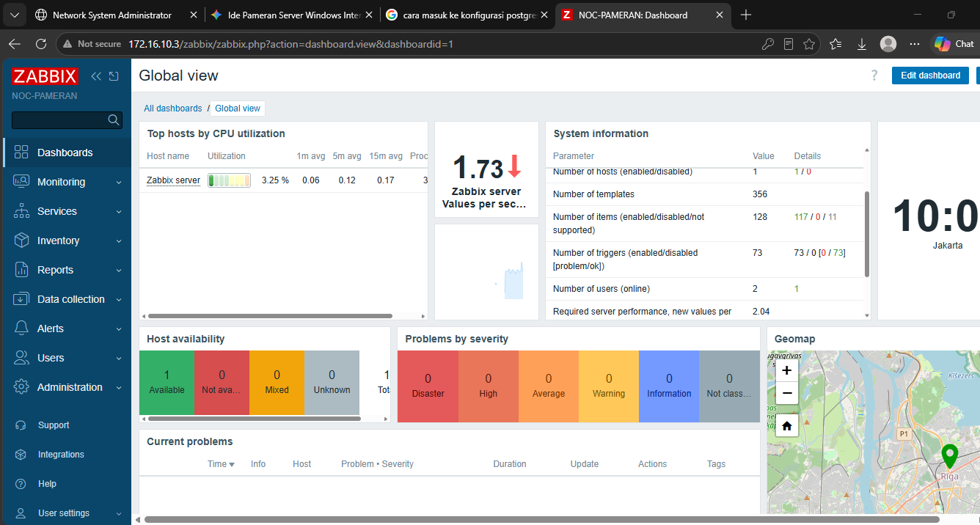This screenshot has width=980, height=525.
Task: Click the Zabbix logo in sidebar
Action: coord(45,76)
